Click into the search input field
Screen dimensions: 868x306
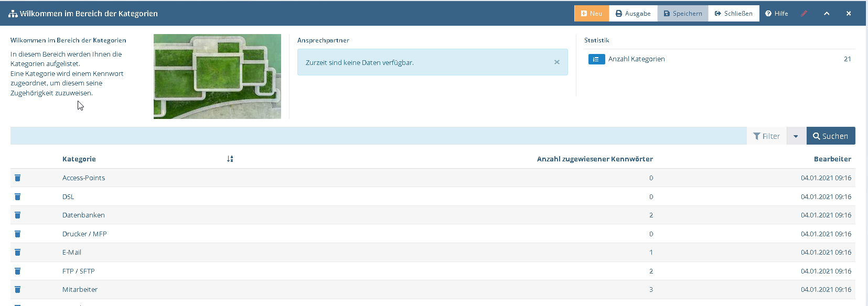pos(378,136)
